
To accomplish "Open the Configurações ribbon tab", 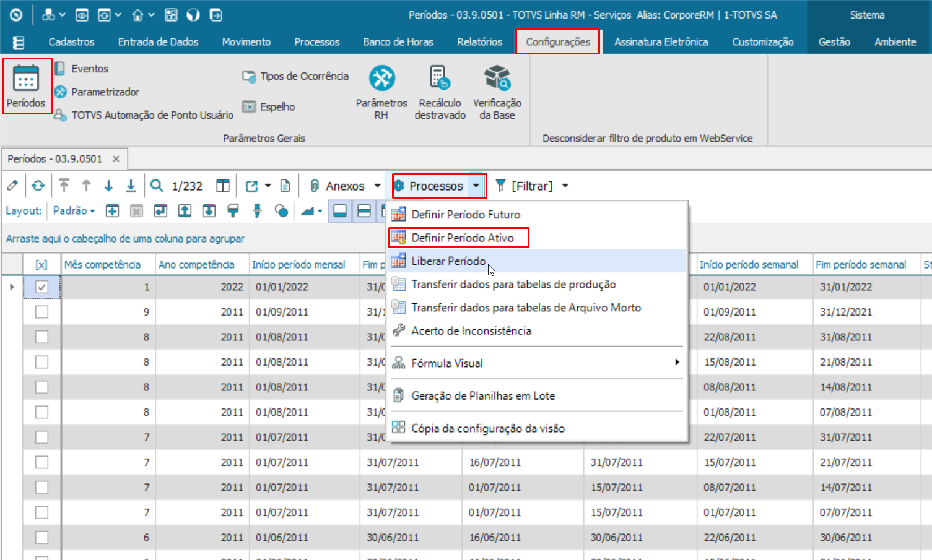I will (558, 42).
